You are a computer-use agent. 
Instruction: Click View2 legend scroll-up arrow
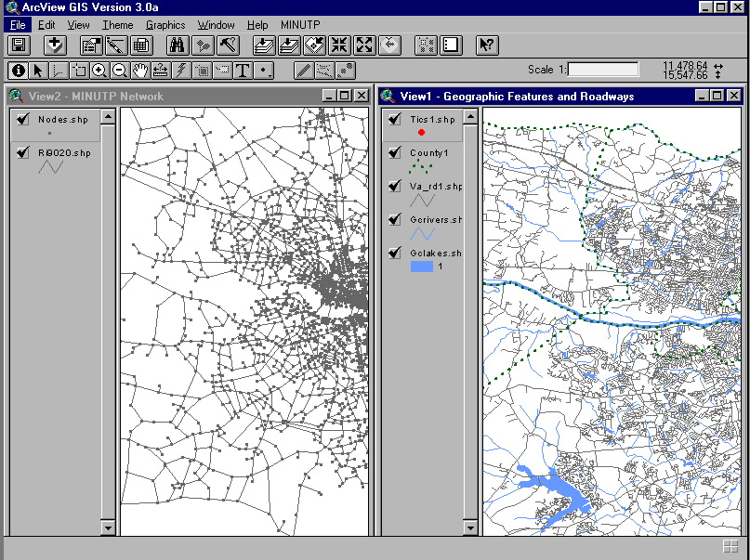[108, 117]
